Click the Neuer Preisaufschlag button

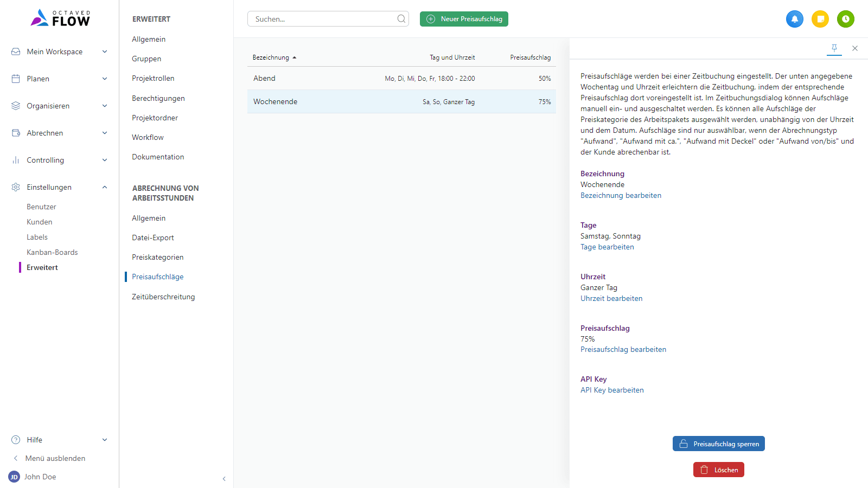click(x=464, y=19)
